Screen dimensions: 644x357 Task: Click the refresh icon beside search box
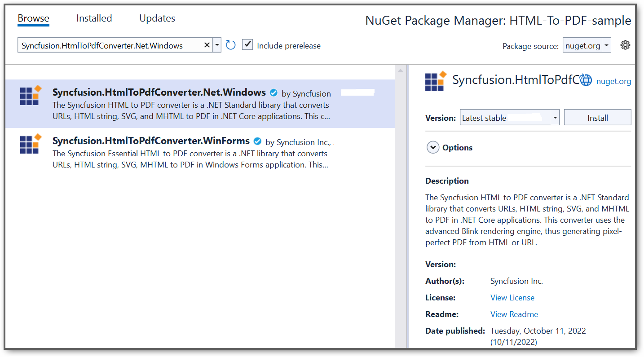[x=231, y=45]
